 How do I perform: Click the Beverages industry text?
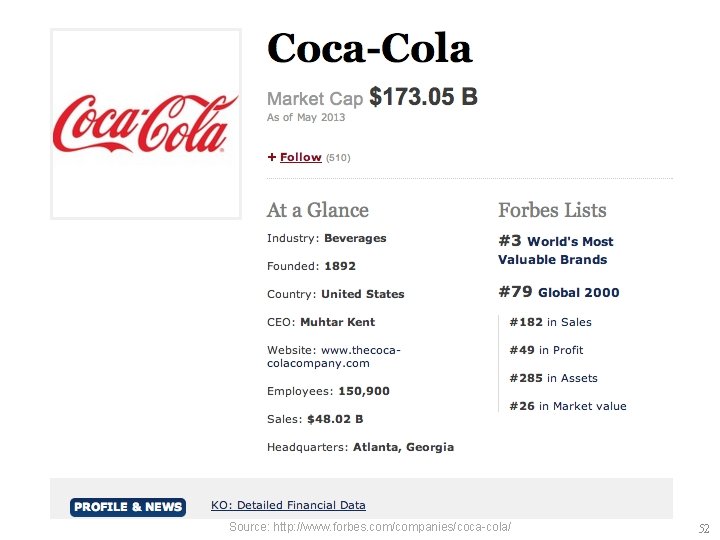[x=355, y=238]
